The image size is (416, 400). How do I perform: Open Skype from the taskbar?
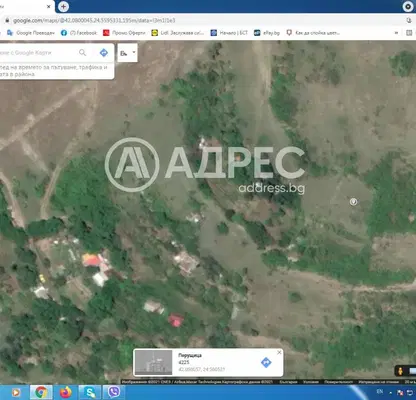tap(90, 392)
